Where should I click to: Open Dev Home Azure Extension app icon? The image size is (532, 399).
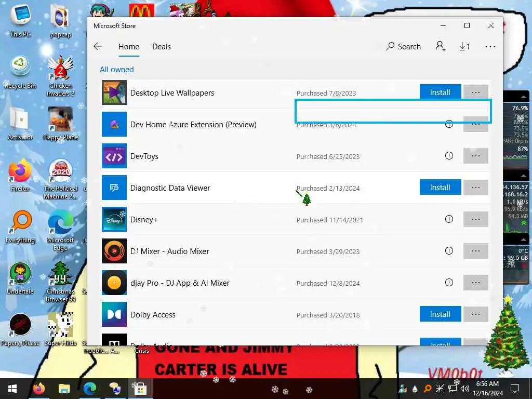coord(114,124)
